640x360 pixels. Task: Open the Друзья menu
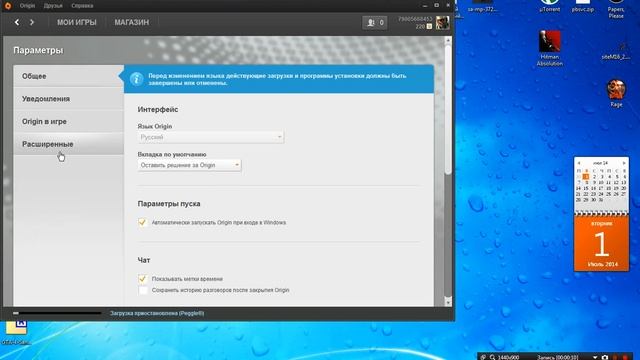(x=53, y=6)
